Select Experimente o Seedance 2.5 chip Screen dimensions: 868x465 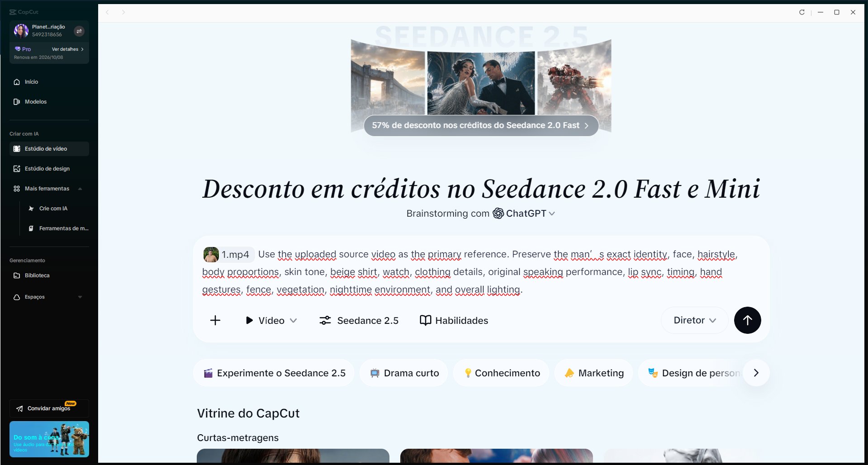tap(274, 373)
